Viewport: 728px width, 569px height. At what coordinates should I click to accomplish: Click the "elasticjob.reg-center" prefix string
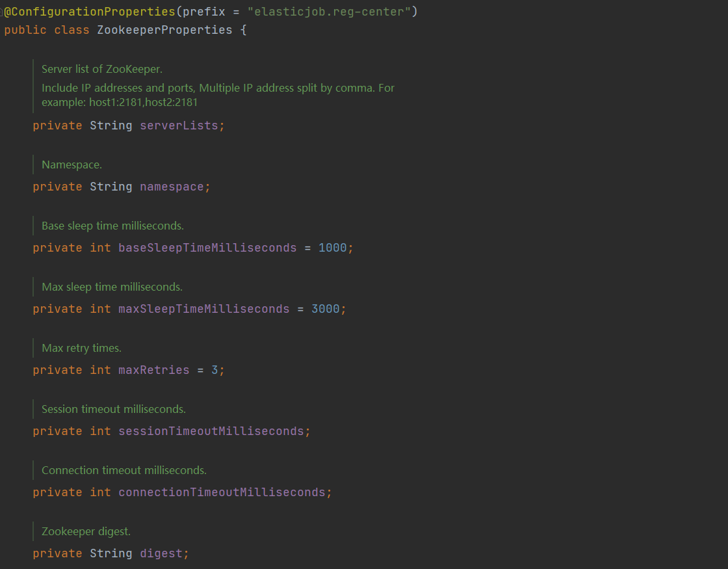(x=329, y=12)
